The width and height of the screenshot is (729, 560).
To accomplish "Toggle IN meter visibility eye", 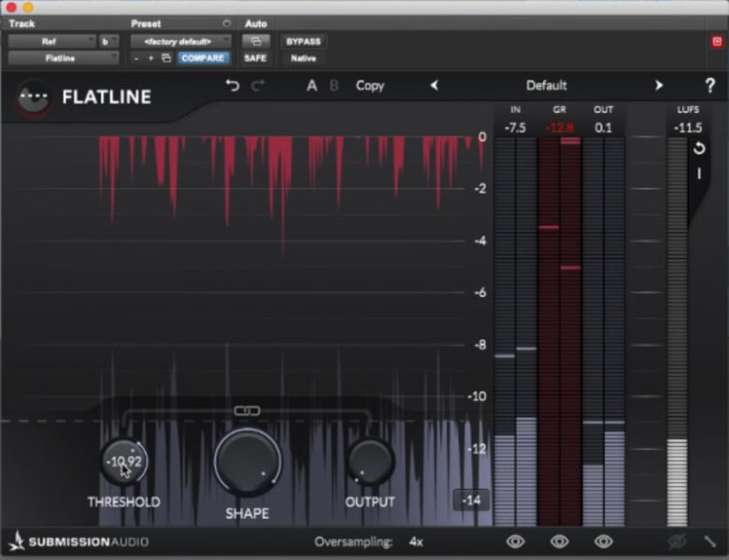I will click(x=515, y=541).
